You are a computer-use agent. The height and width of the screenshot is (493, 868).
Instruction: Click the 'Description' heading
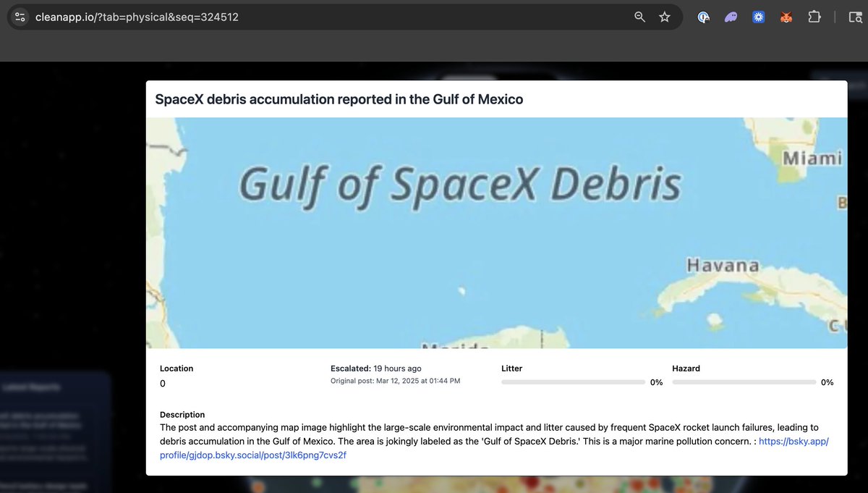[182, 415]
